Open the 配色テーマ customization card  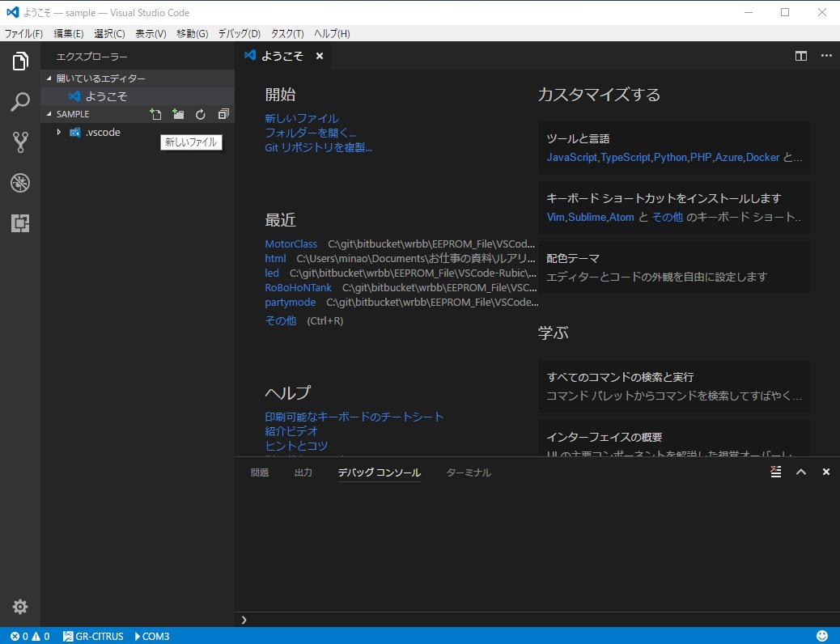pos(674,267)
